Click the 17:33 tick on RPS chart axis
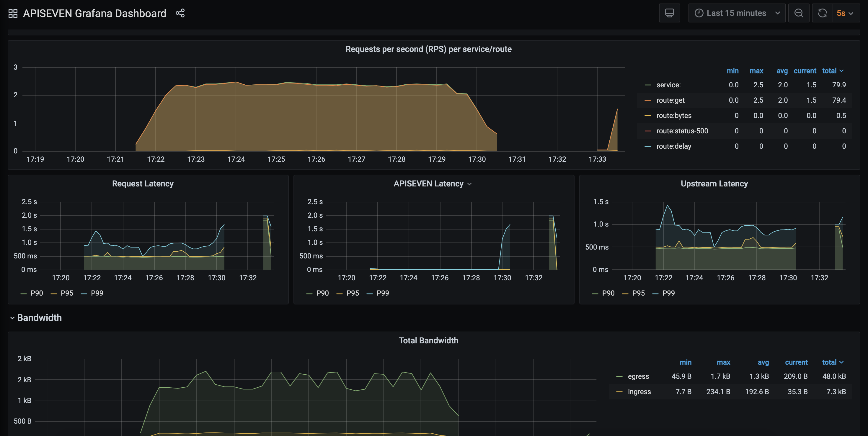The image size is (868, 436). point(597,159)
